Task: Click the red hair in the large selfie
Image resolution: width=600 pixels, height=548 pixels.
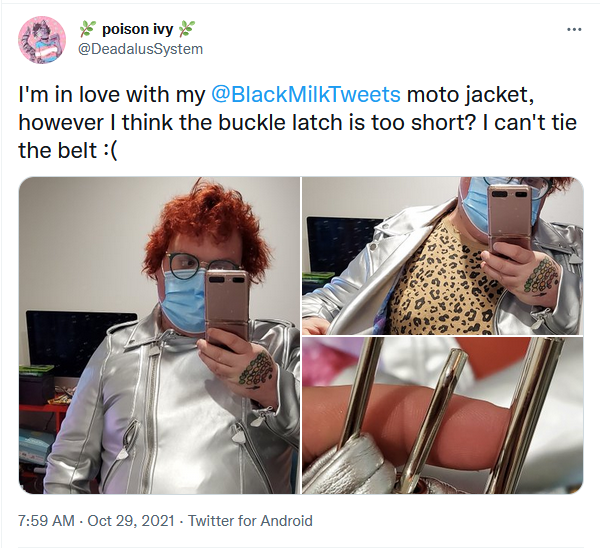Action: coord(207,226)
